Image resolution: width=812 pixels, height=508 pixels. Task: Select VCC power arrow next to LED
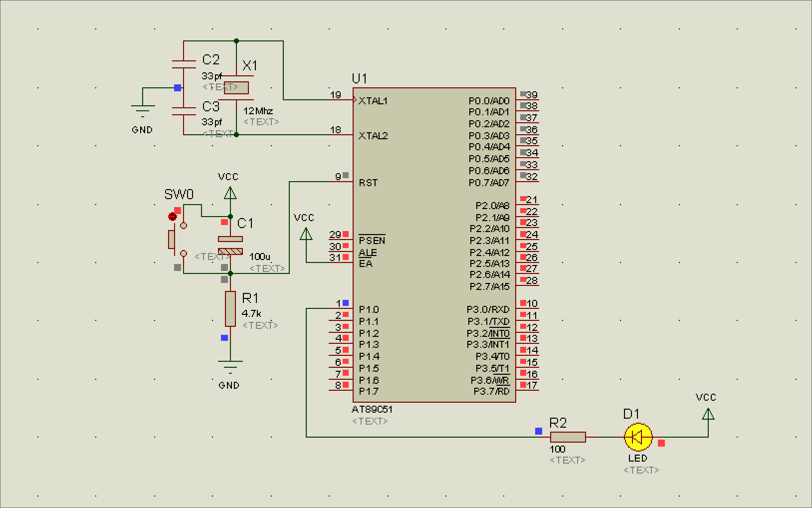(708, 414)
